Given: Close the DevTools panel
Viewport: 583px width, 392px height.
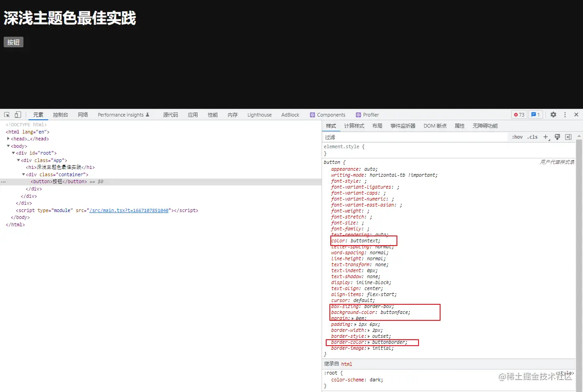Looking at the screenshot, I should point(576,115).
